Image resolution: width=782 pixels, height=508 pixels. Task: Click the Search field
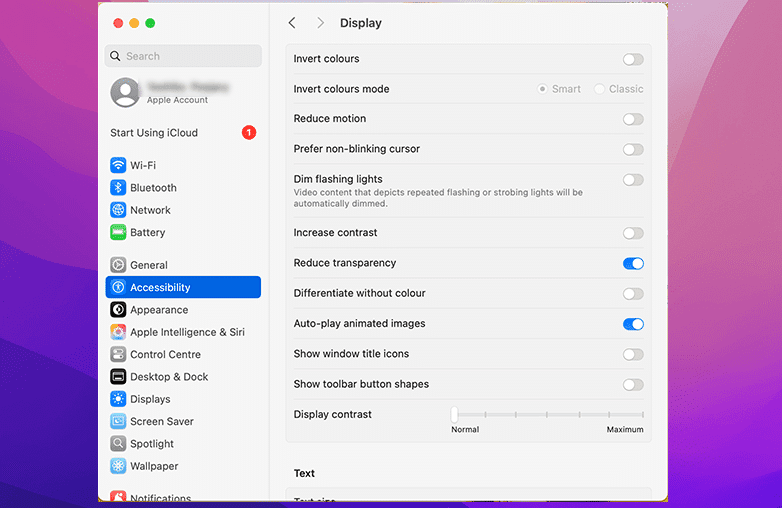point(183,56)
